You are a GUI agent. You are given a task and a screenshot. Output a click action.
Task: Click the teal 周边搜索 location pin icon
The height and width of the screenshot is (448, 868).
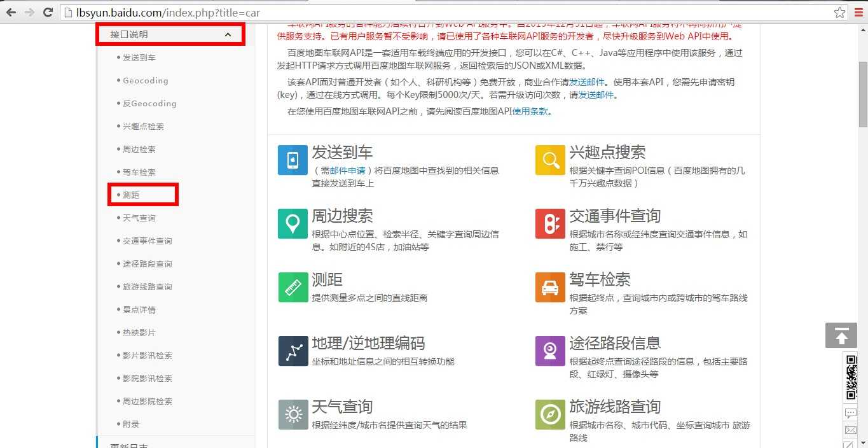(x=293, y=223)
